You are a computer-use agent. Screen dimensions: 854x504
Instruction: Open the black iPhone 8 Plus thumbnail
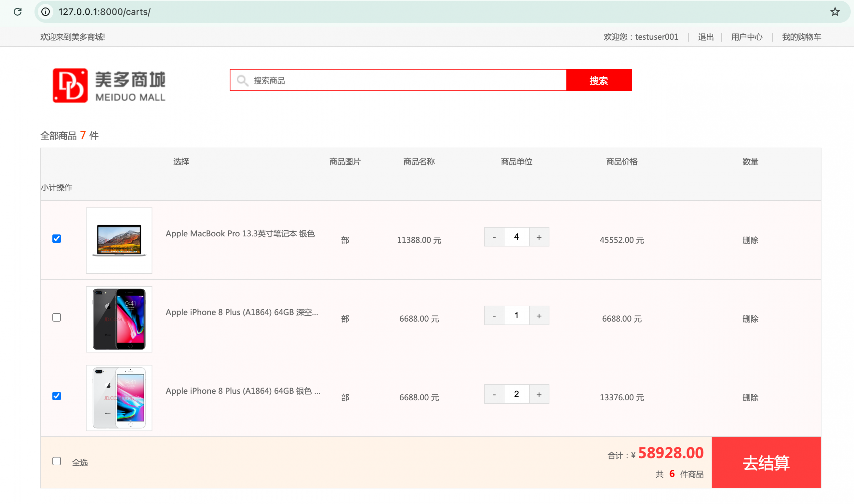pyautogui.click(x=119, y=319)
